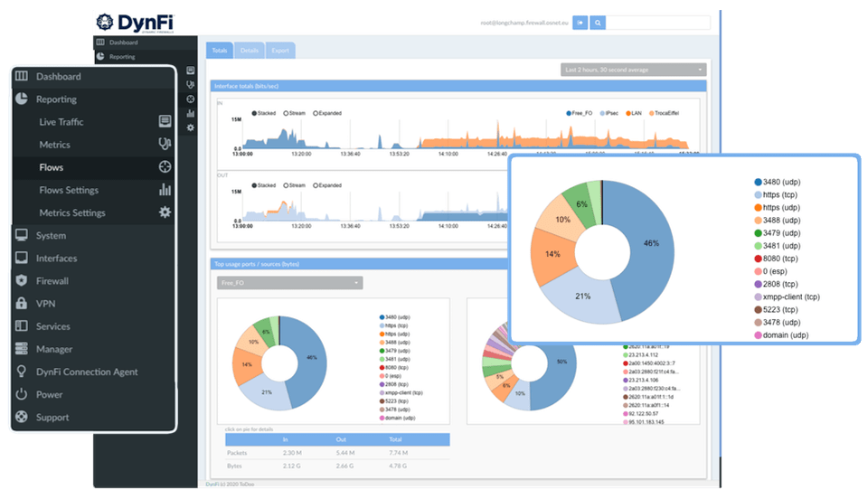Image resolution: width=868 pixels, height=499 pixels.
Task: Open the Last 2 hours time range dropdown
Action: click(x=633, y=70)
